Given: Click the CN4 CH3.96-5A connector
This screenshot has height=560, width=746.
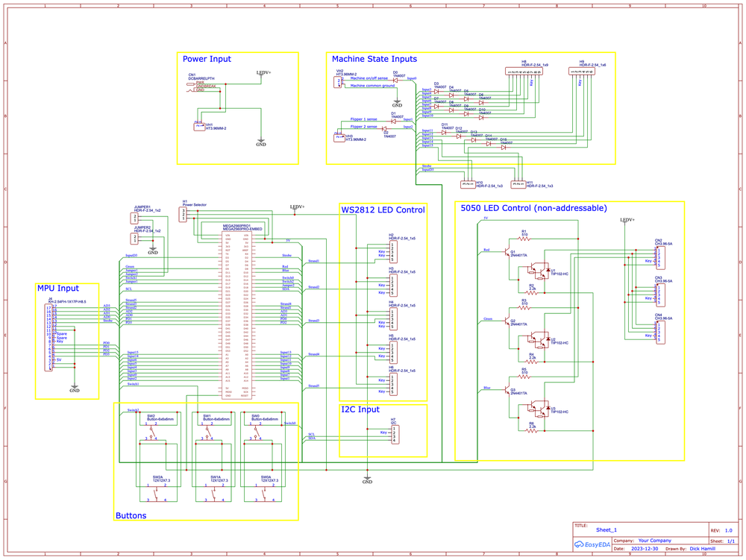Looking at the screenshot, I should click(x=660, y=333).
